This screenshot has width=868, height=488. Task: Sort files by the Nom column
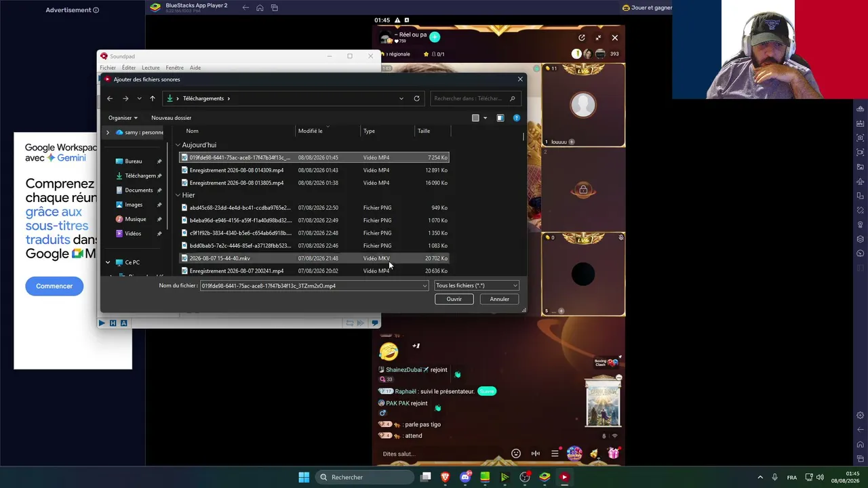tap(193, 131)
